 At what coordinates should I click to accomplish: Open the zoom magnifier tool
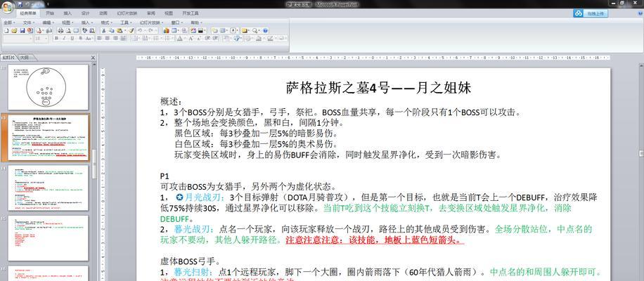pyautogui.click(x=255, y=31)
